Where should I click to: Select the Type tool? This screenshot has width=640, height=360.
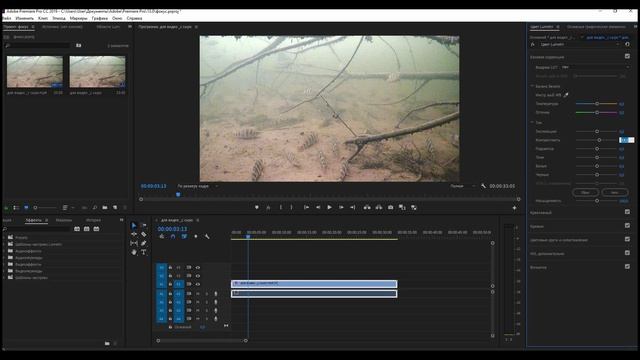point(144,252)
